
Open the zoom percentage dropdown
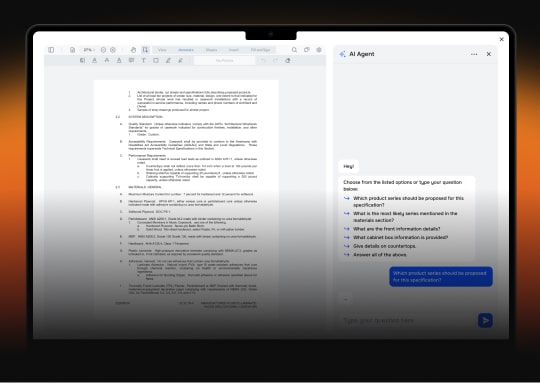tap(89, 50)
